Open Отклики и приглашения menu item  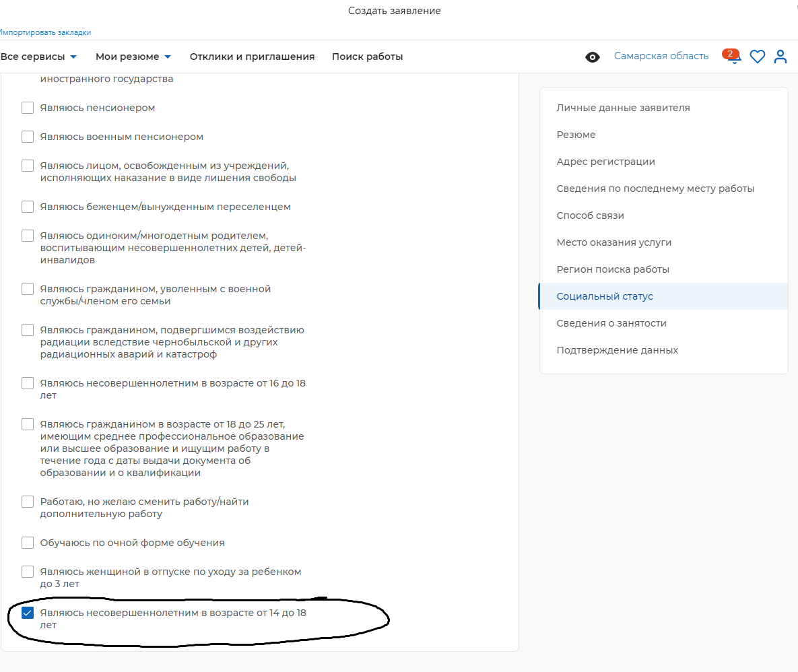pos(252,57)
